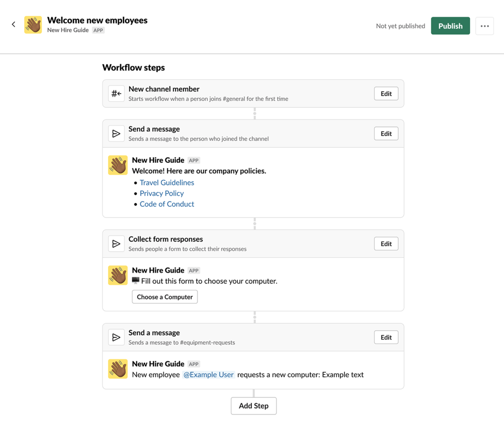Publish the Welcome new employees workflow
Screen dimensions: 504x422
tap(450, 26)
